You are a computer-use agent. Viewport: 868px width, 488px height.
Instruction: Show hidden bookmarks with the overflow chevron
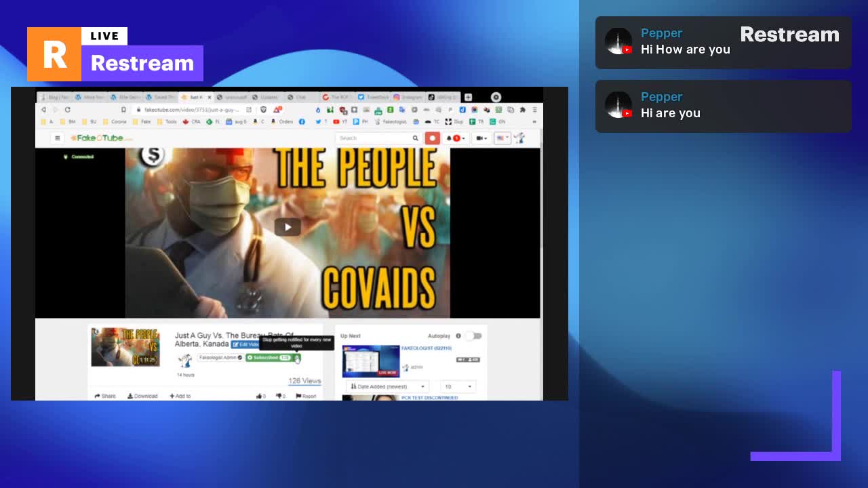[534, 122]
